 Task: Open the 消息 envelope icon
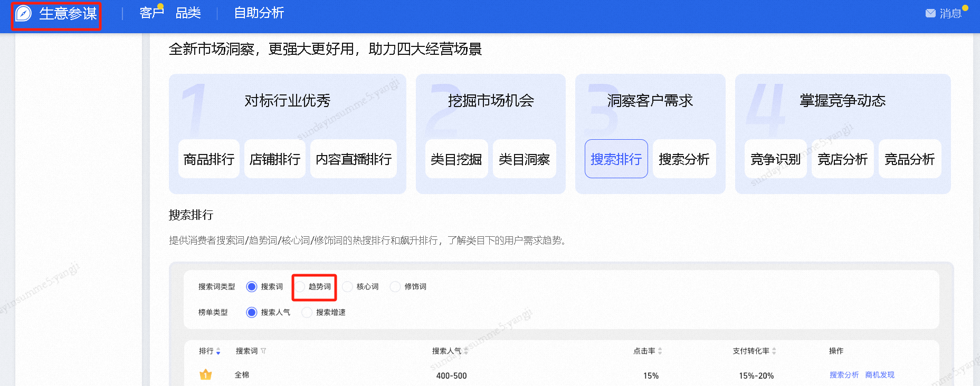(x=930, y=13)
